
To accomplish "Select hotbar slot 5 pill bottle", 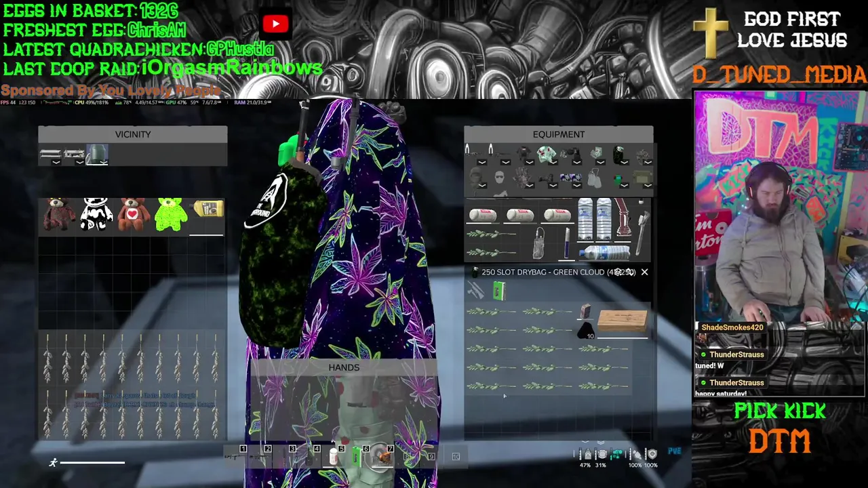I will click(333, 456).
